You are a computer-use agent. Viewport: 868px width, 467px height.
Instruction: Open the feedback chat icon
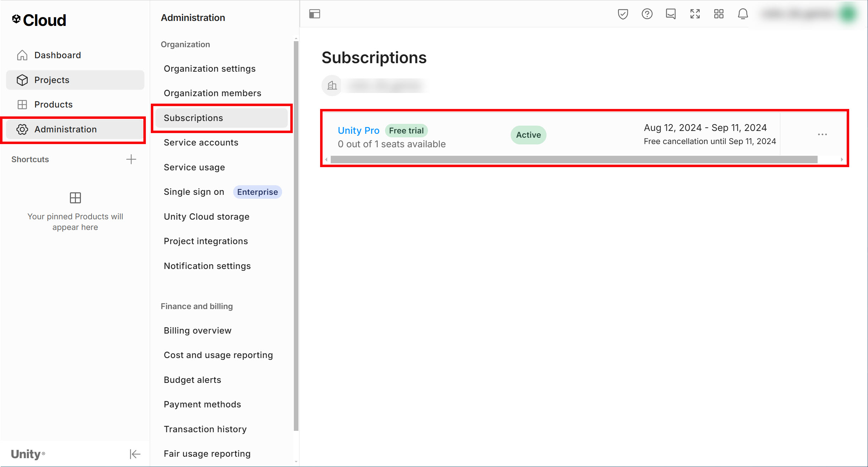click(671, 14)
